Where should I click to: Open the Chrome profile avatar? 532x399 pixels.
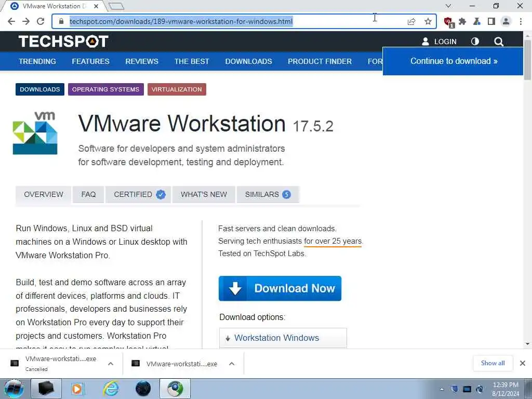tap(506, 22)
